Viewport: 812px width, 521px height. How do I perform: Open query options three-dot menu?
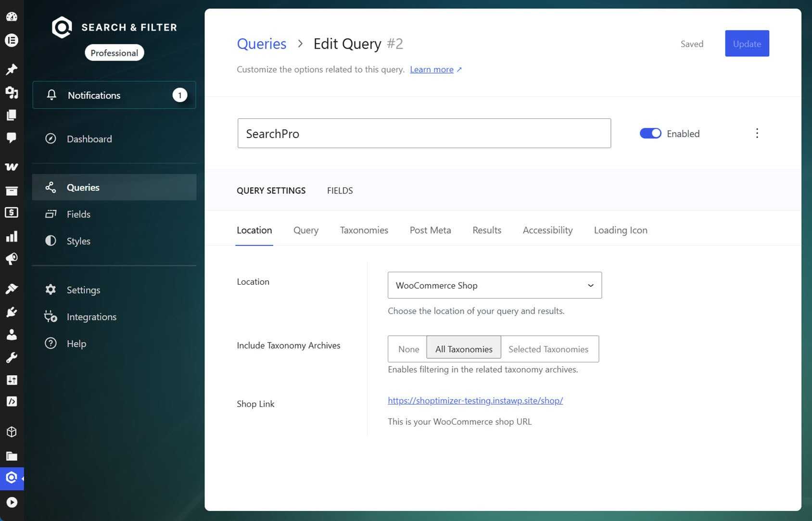[757, 133]
